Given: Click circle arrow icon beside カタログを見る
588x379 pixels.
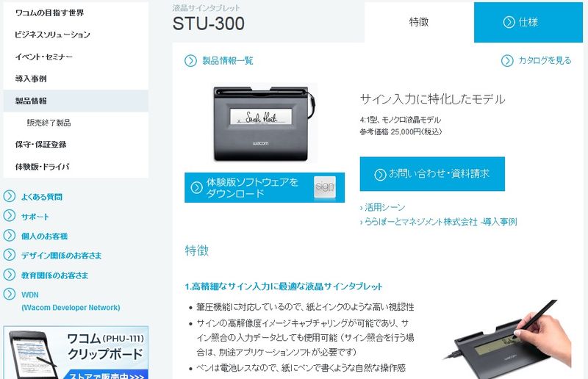Looking at the screenshot, I should coord(507,61).
